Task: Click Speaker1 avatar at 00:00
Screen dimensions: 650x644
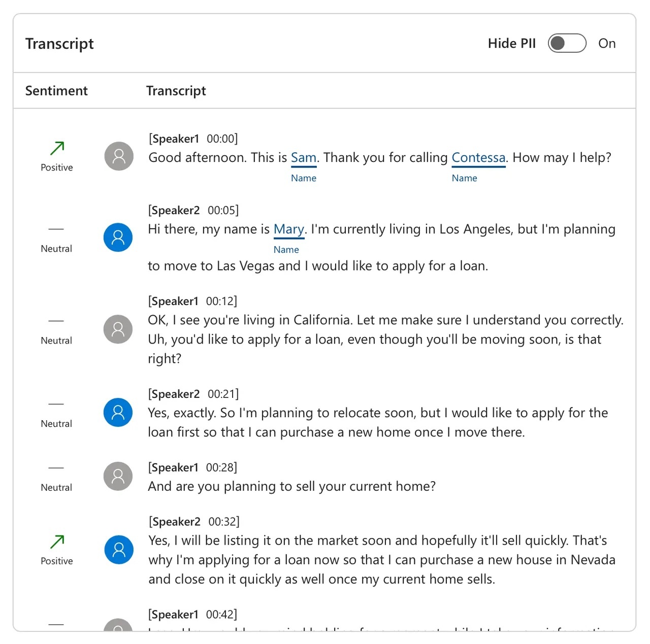Action: coord(119,156)
